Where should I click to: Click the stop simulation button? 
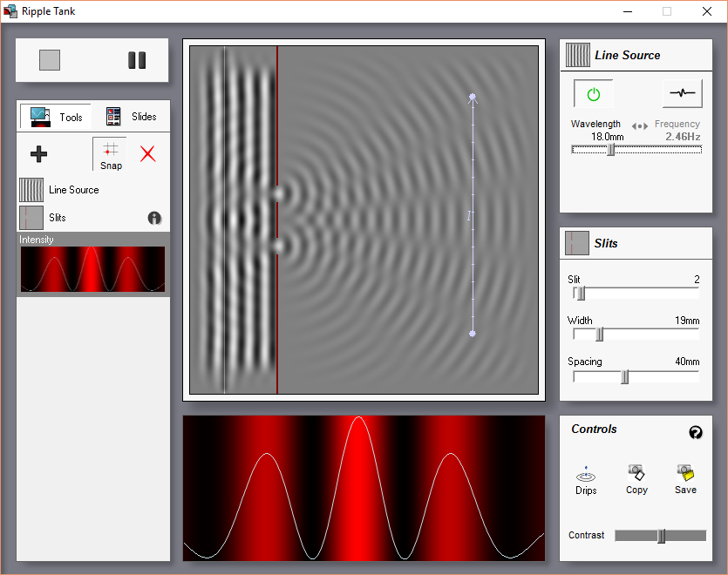point(50,60)
